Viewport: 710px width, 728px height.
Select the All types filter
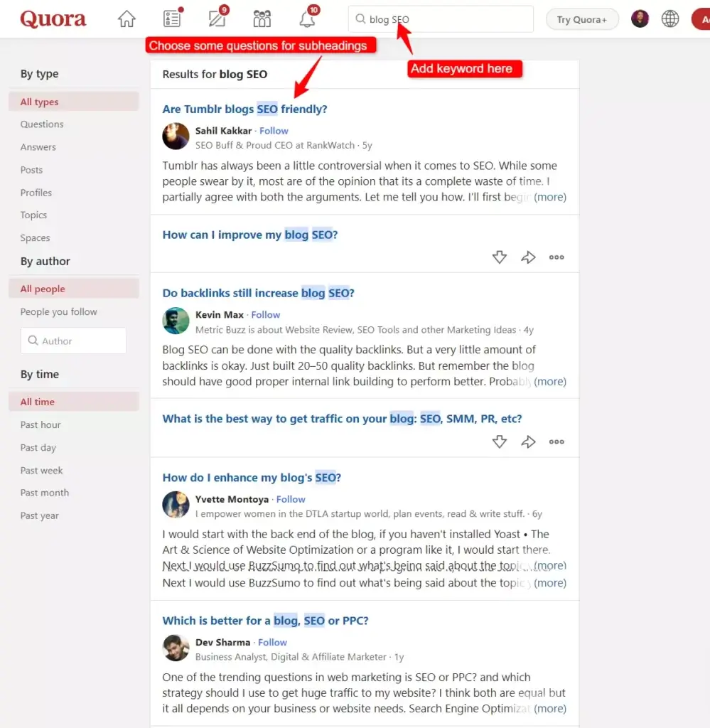74,102
